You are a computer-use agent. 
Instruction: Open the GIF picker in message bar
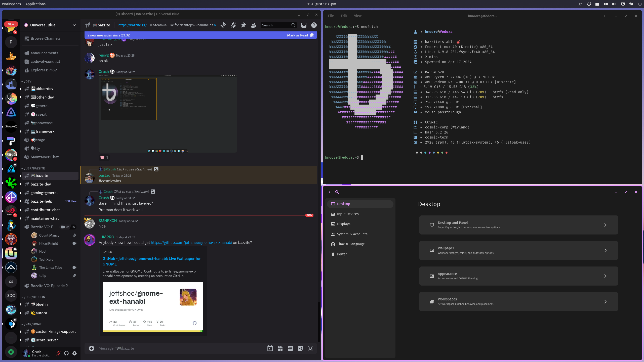click(290, 348)
